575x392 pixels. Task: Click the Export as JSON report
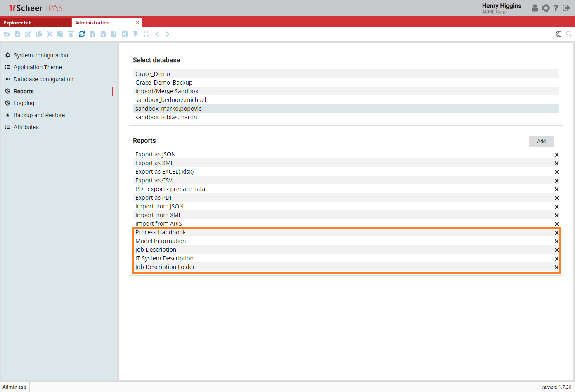coord(155,154)
